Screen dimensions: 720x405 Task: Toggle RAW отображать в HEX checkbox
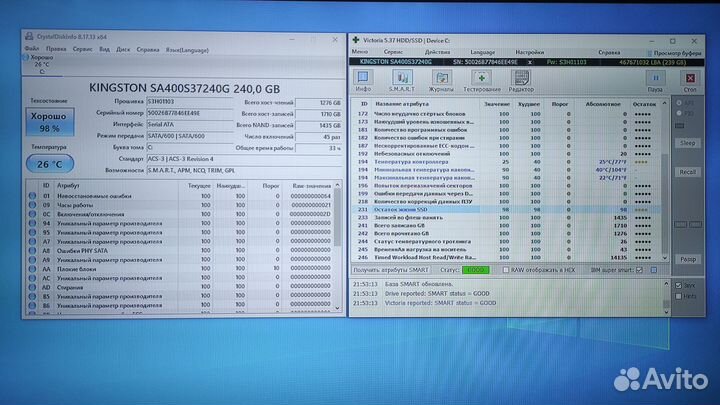click(x=506, y=270)
